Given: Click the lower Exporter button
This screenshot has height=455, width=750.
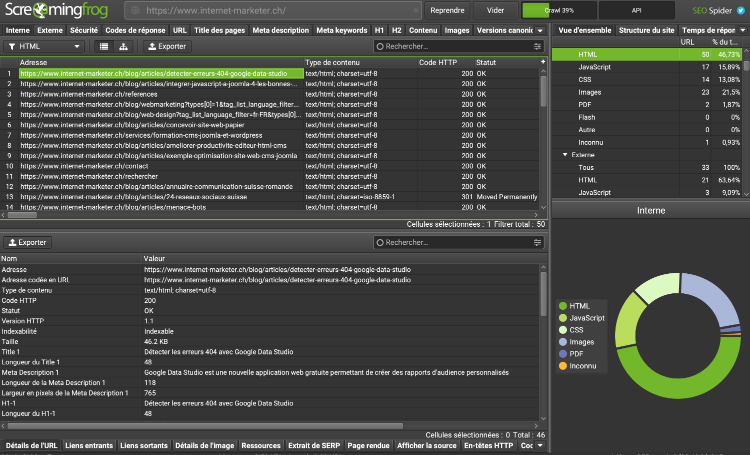Looking at the screenshot, I should coord(28,243).
